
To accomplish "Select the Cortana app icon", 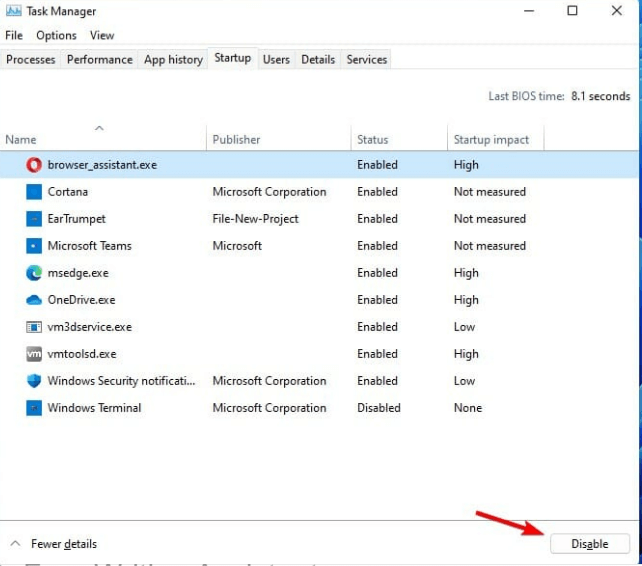I will coord(33,192).
